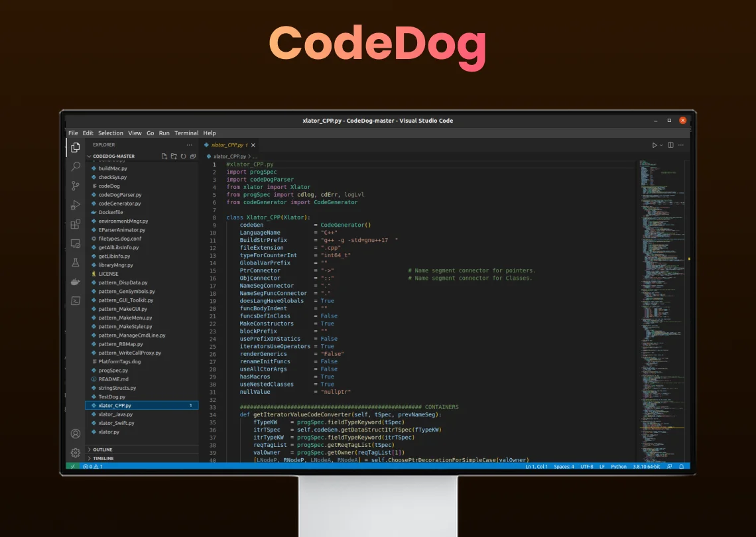This screenshot has height=537, width=756.
Task: Click the notifications bell in status bar
Action: (x=682, y=466)
